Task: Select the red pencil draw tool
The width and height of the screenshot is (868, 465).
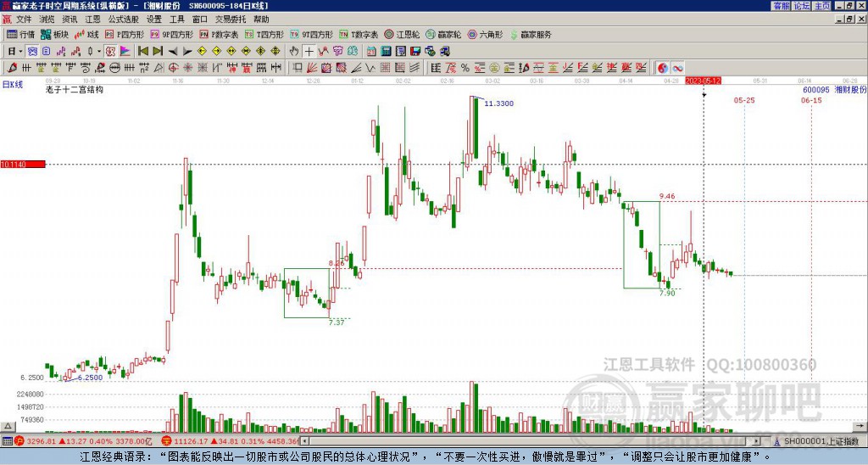Action: click(x=12, y=68)
